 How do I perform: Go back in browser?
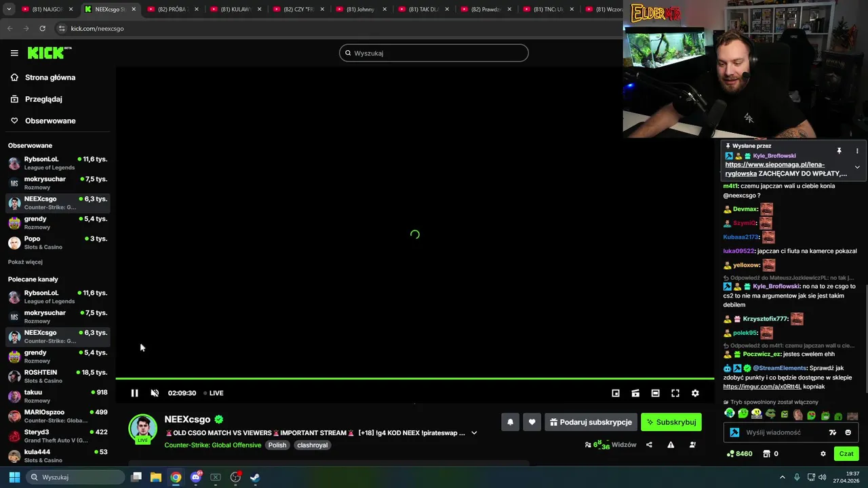click(9, 28)
